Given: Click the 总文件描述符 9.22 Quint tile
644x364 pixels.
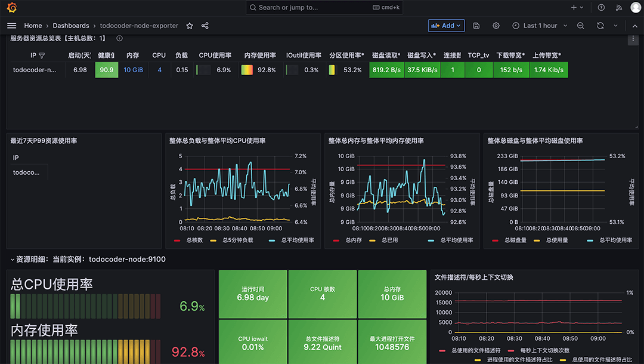Looking at the screenshot, I should point(323,342).
